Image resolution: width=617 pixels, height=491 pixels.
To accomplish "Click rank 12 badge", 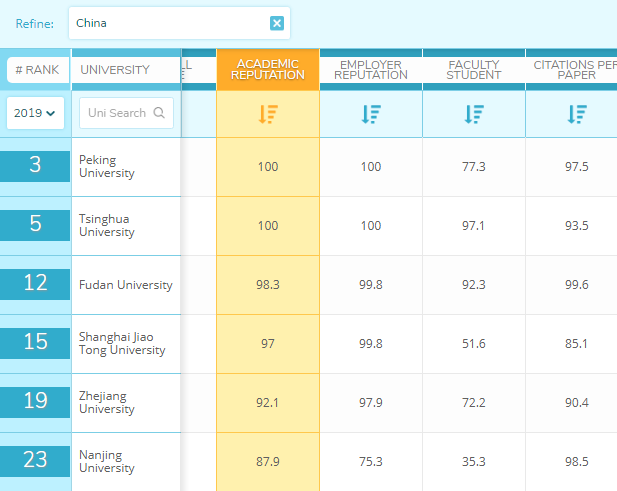I will click(35, 284).
